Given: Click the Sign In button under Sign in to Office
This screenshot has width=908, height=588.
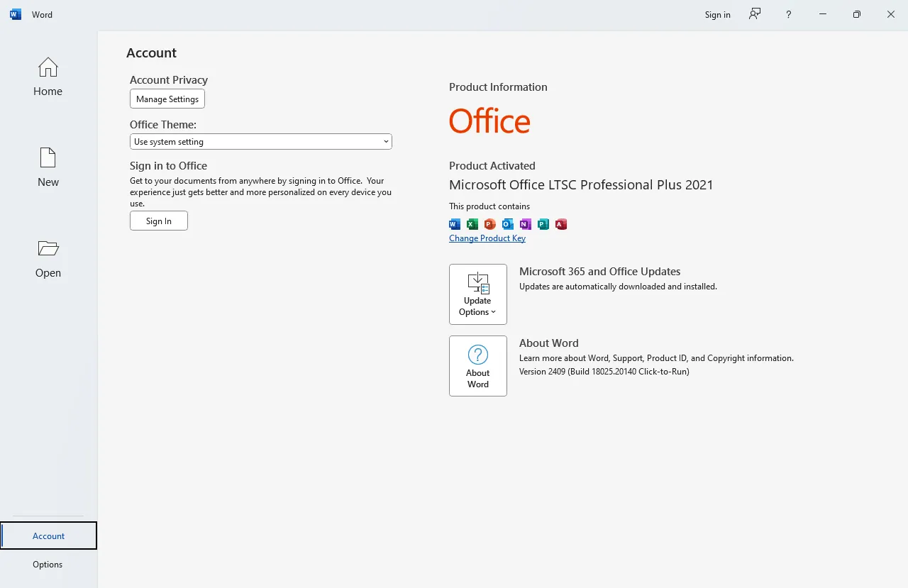Looking at the screenshot, I should point(159,221).
